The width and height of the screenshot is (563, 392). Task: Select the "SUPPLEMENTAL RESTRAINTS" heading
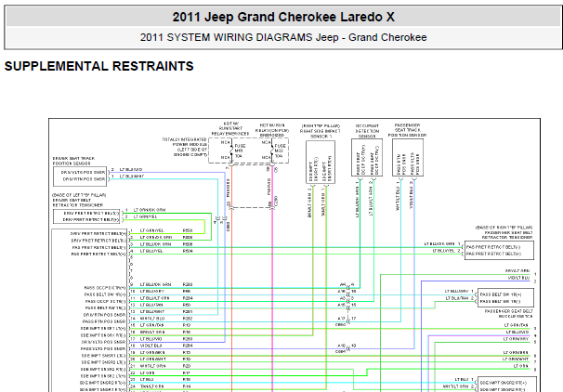pyautogui.click(x=99, y=66)
